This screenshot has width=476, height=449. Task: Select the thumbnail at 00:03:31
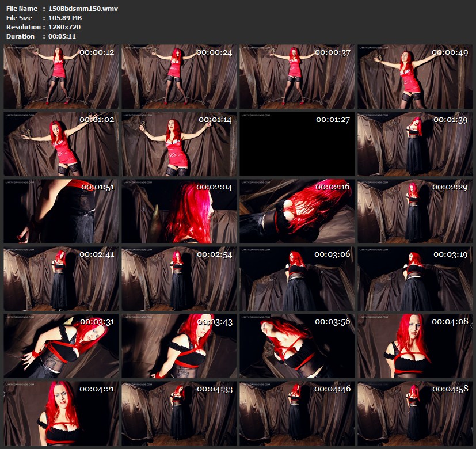click(x=61, y=346)
